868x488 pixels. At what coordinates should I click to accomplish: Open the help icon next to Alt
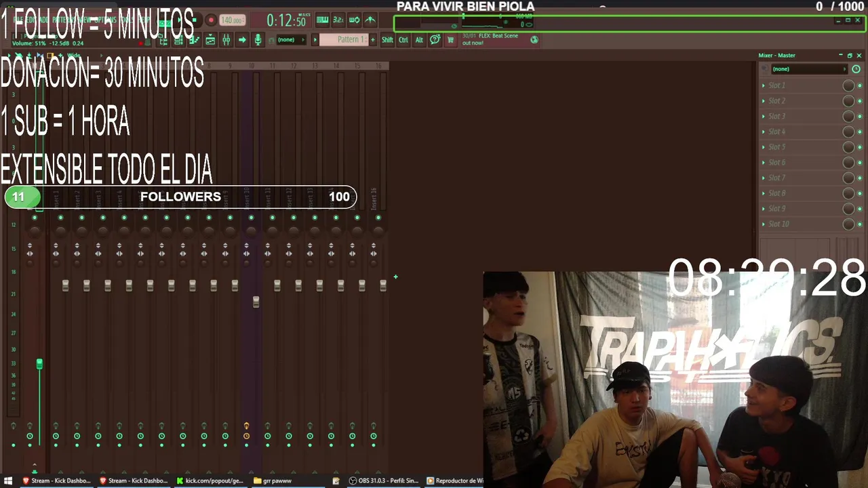435,40
